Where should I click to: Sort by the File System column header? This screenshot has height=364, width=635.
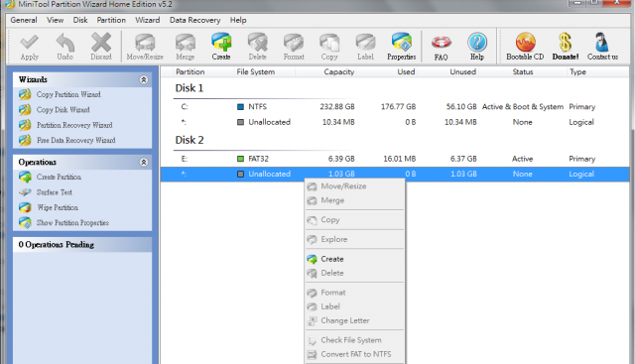click(256, 71)
